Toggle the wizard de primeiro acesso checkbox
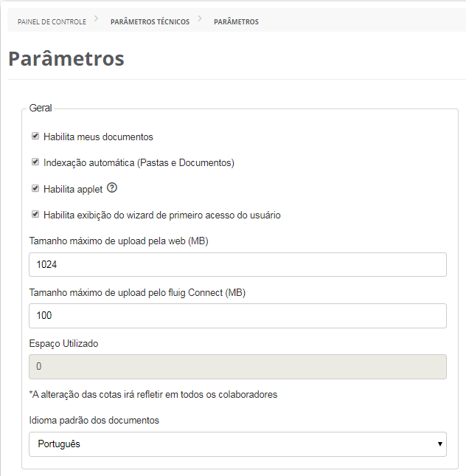Screen dimensions: 466x476 point(35,215)
